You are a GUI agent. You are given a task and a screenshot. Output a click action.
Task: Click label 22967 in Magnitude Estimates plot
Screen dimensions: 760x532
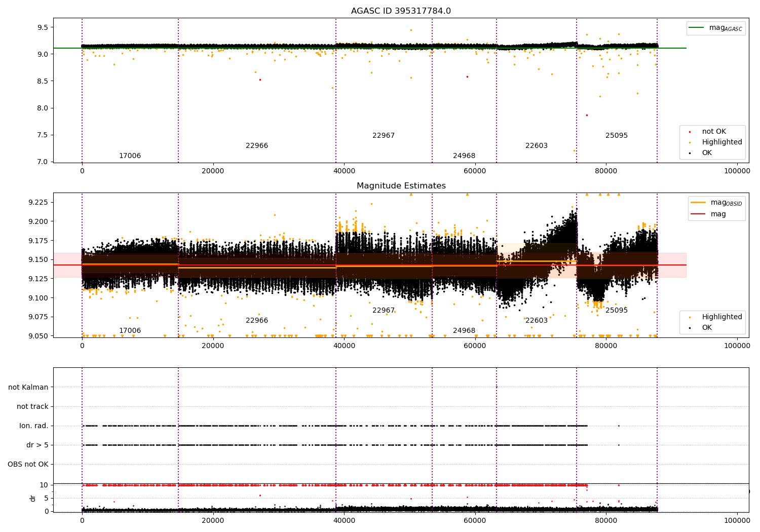(384, 311)
